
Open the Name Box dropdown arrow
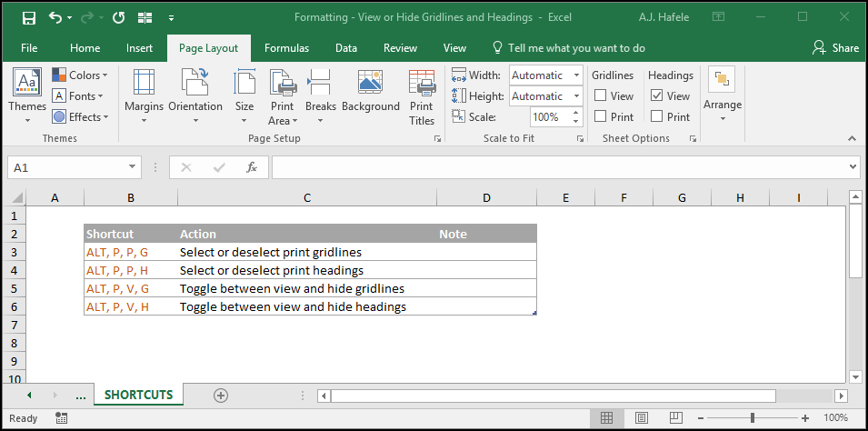[x=132, y=166]
